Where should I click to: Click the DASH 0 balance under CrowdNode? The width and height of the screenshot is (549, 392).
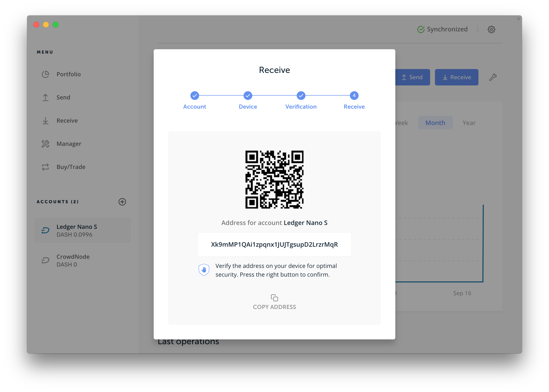coord(67,265)
